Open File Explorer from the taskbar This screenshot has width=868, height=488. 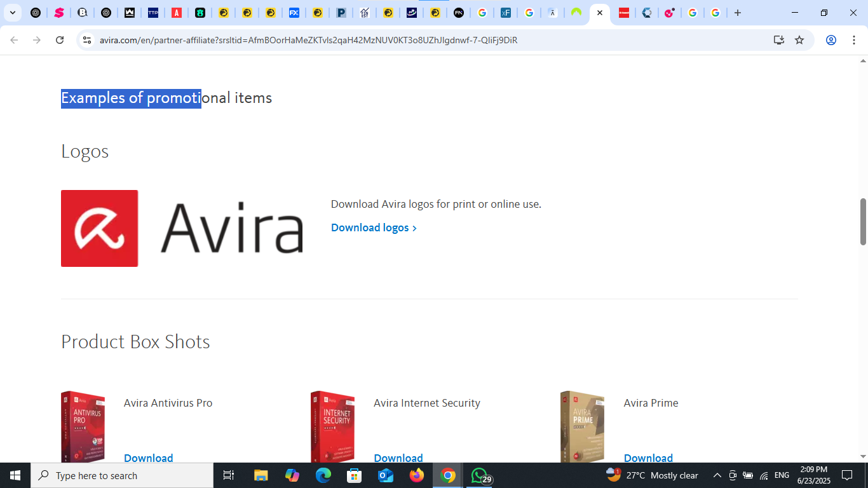(261, 475)
